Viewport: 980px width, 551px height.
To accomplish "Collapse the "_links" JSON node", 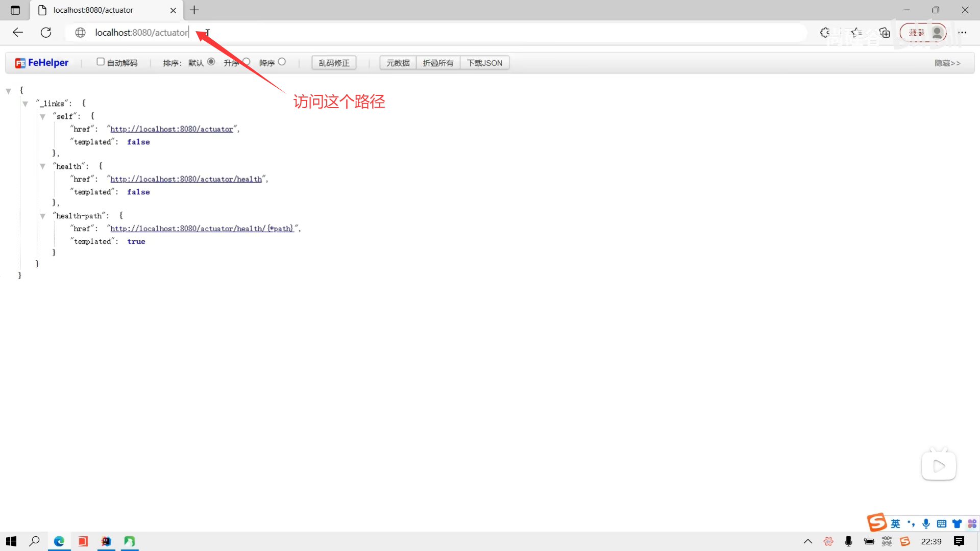I will coord(25,104).
